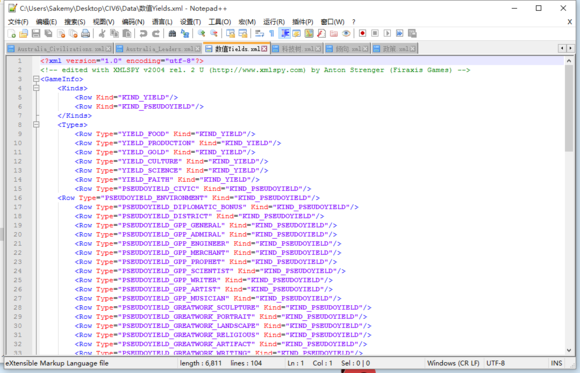Screen dimensions: 580x373
Task: Collapse the Types fold marker
Action: (36, 125)
